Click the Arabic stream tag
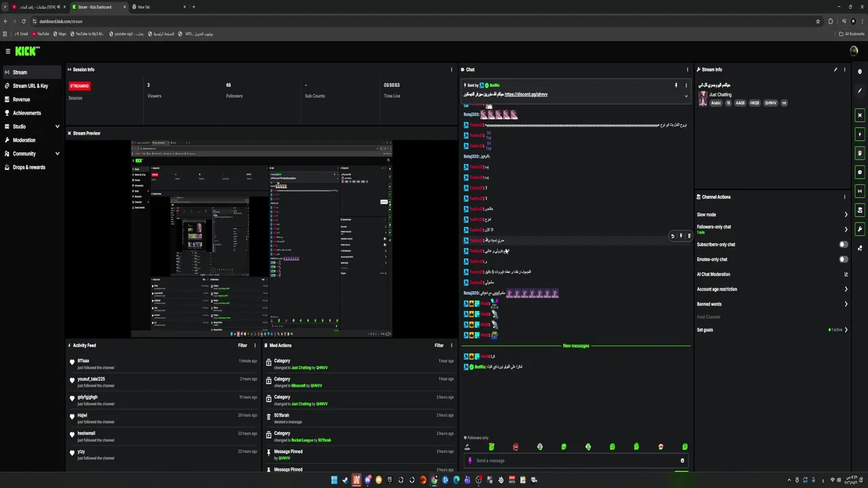Viewport: 868px width, 488px height. (716, 103)
